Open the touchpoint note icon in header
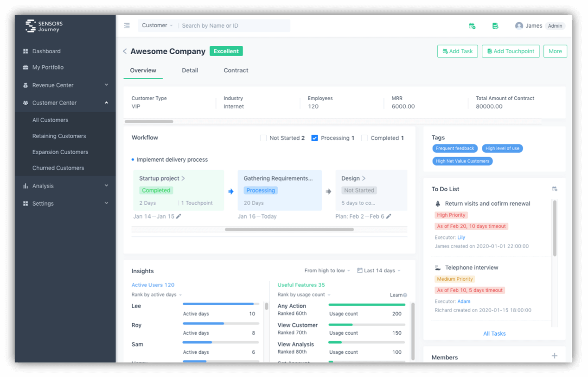This screenshot has height=377, width=588. 495,26
